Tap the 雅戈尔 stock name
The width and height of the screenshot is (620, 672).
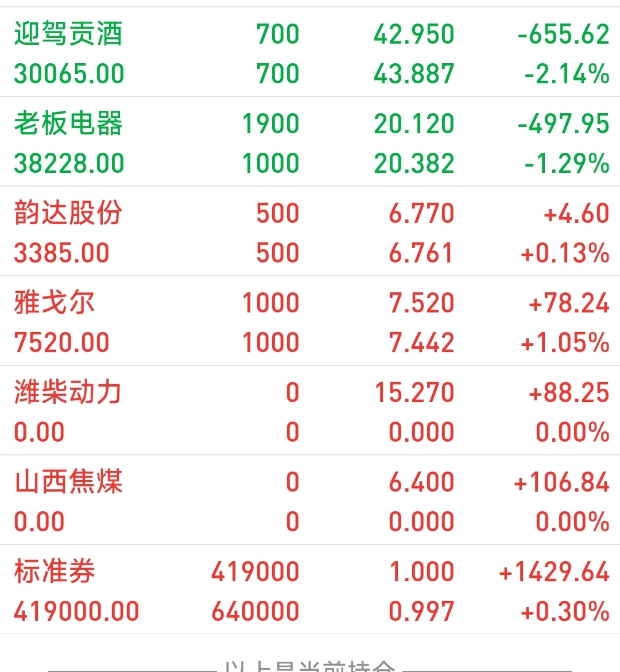(55, 303)
